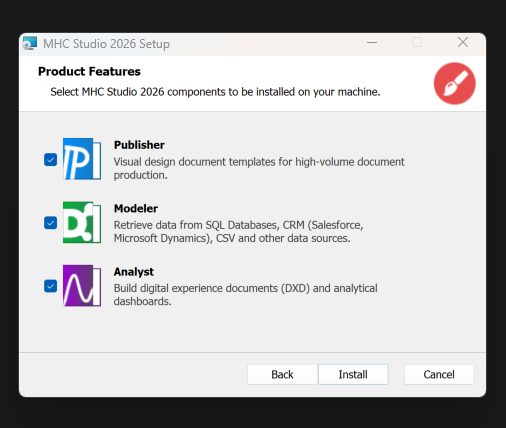Minimize the MHC Studio 2026 Setup window
This screenshot has height=428, width=506.
click(372, 43)
